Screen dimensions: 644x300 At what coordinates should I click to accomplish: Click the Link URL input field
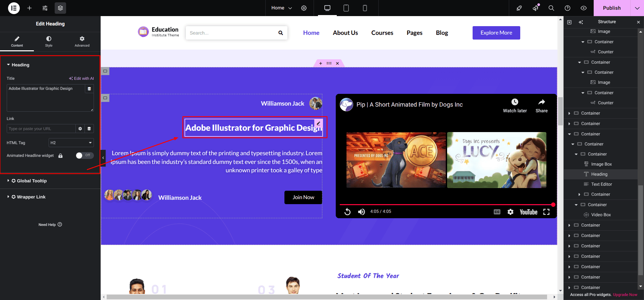click(x=41, y=129)
